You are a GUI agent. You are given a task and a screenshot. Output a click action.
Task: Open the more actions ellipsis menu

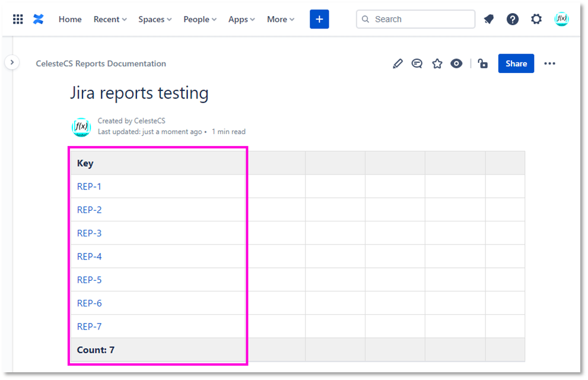550,64
